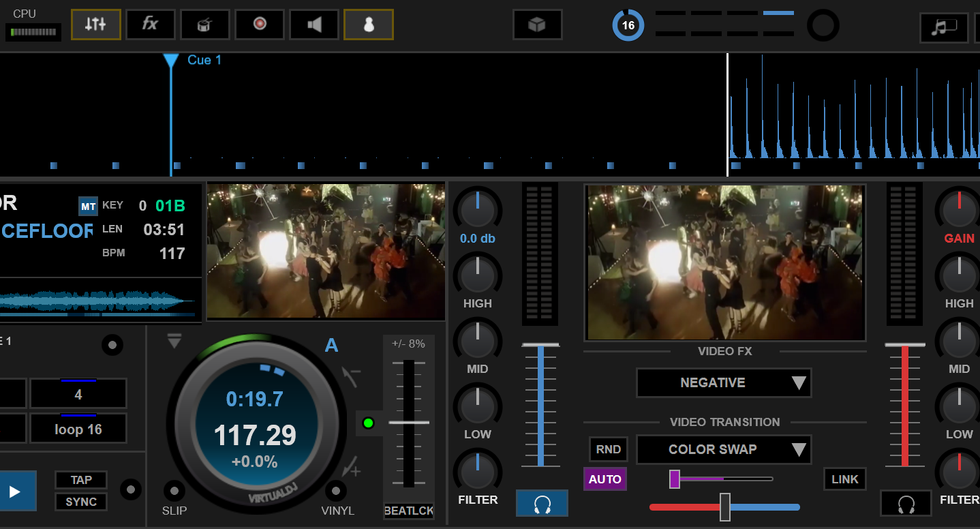Click the blue channel FILTER knob

pyautogui.click(x=478, y=470)
